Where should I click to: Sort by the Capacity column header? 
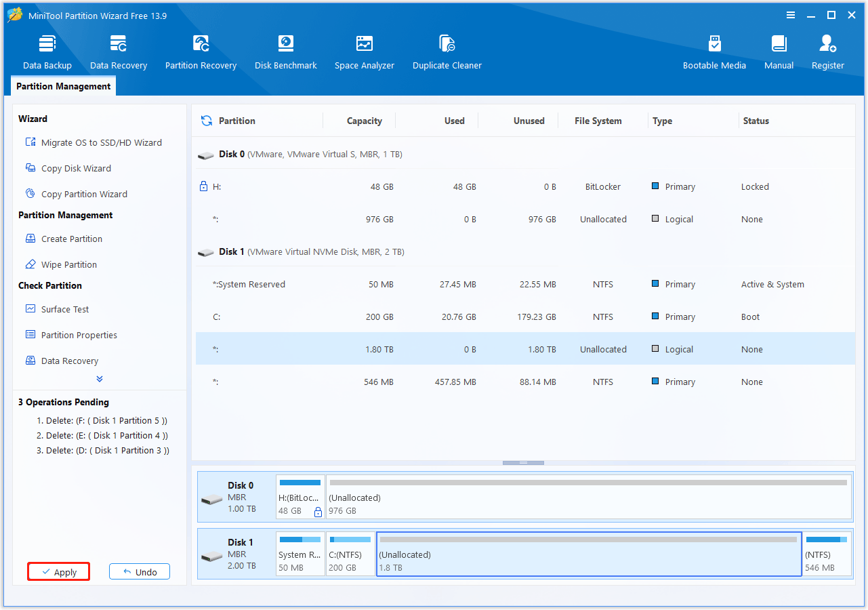(365, 121)
